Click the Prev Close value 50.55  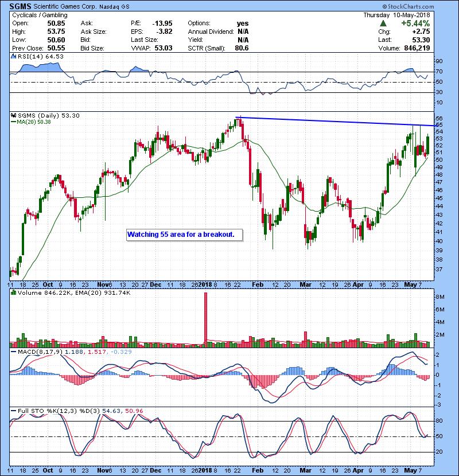(x=56, y=48)
